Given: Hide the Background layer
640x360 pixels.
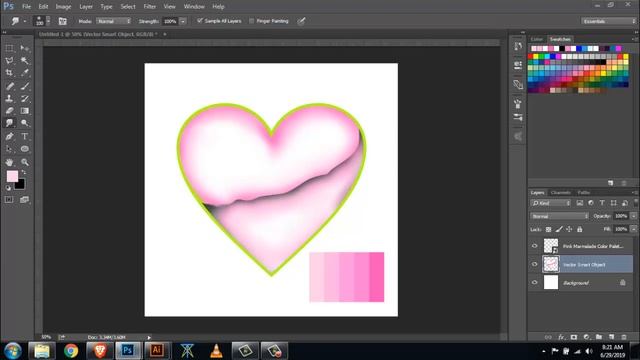Looking at the screenshot, I should pos(535,282).
